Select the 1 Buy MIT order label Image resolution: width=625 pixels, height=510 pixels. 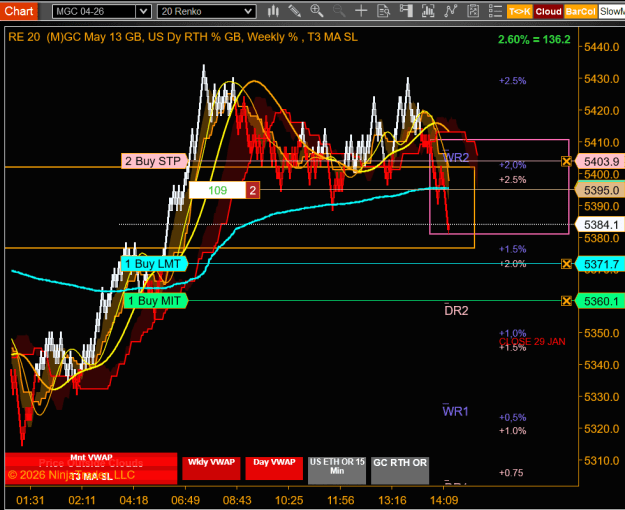tap(155, 301)
